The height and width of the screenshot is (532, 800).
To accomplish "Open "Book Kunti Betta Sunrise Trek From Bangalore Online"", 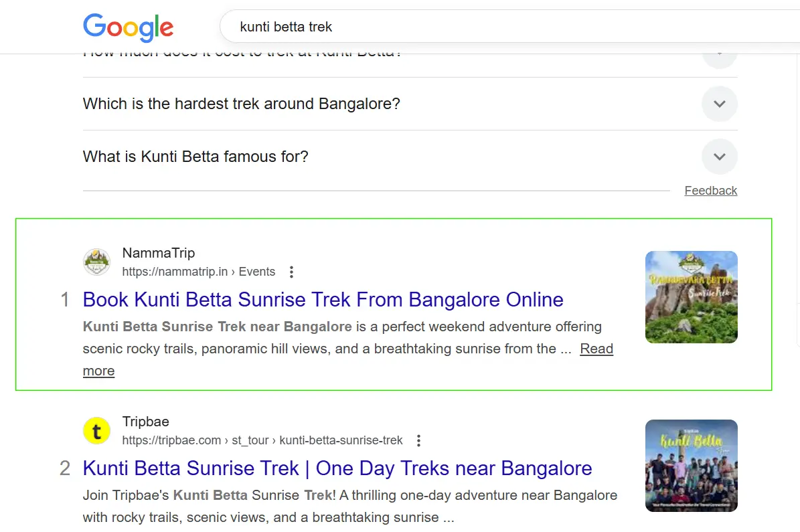I will click(323, 299).
